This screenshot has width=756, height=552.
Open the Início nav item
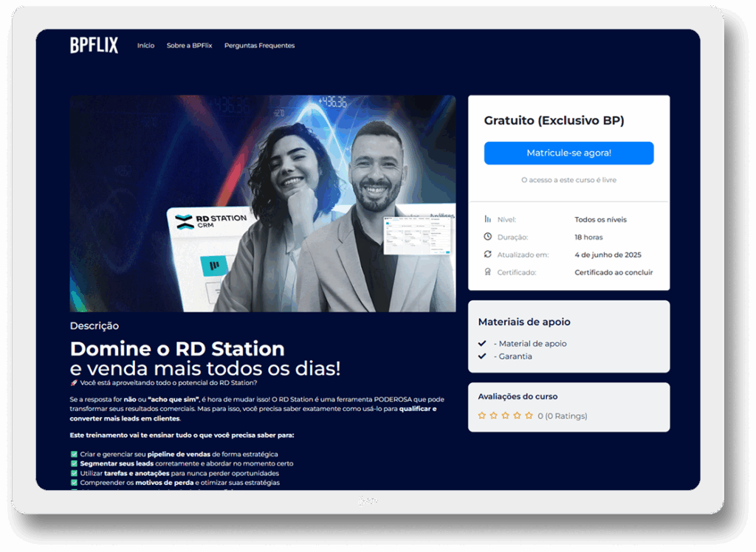(x=145, y=46)
